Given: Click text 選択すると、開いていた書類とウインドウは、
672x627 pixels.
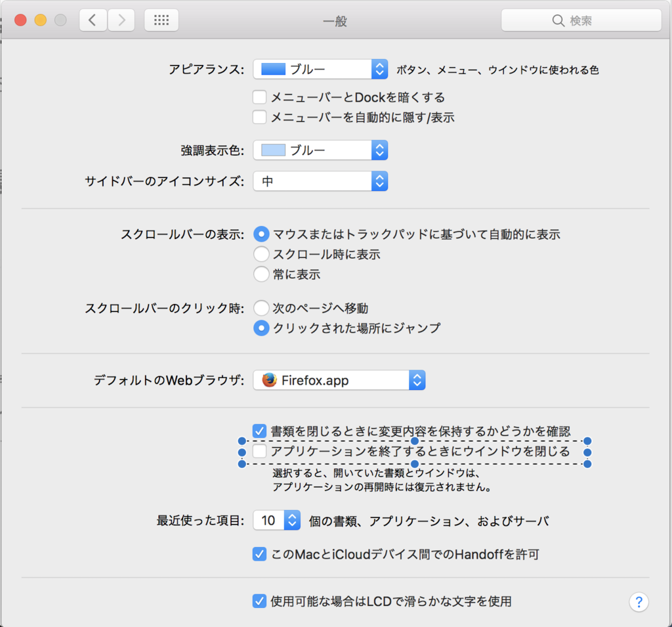Looking at the screenshot, I should tap(376, 473).
